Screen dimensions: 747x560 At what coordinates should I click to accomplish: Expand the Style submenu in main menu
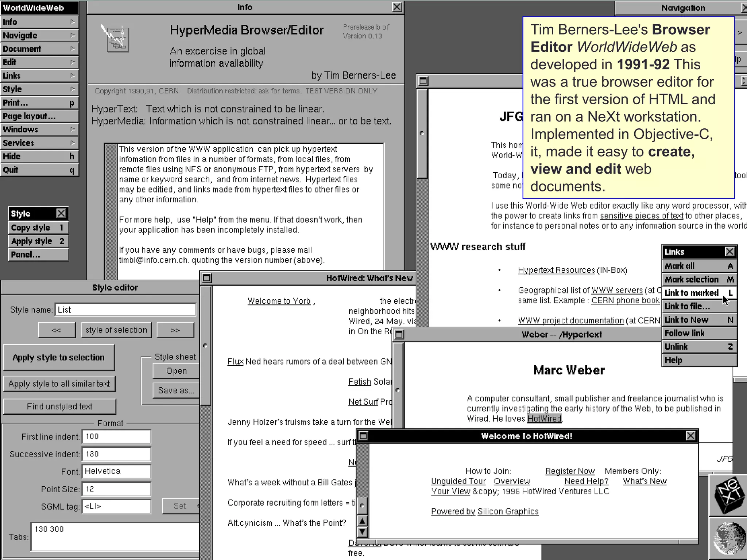(39, 89)
